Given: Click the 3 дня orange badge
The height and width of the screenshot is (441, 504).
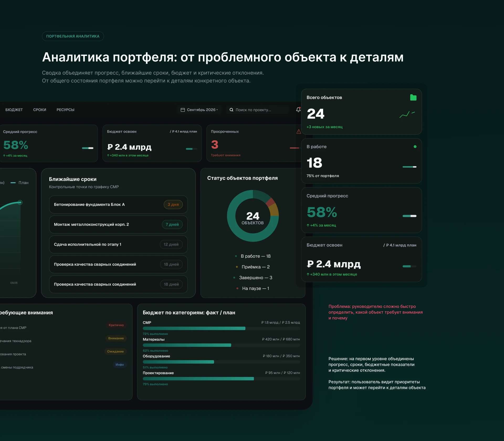Looking at the screenshot, I should pos(173,204).
